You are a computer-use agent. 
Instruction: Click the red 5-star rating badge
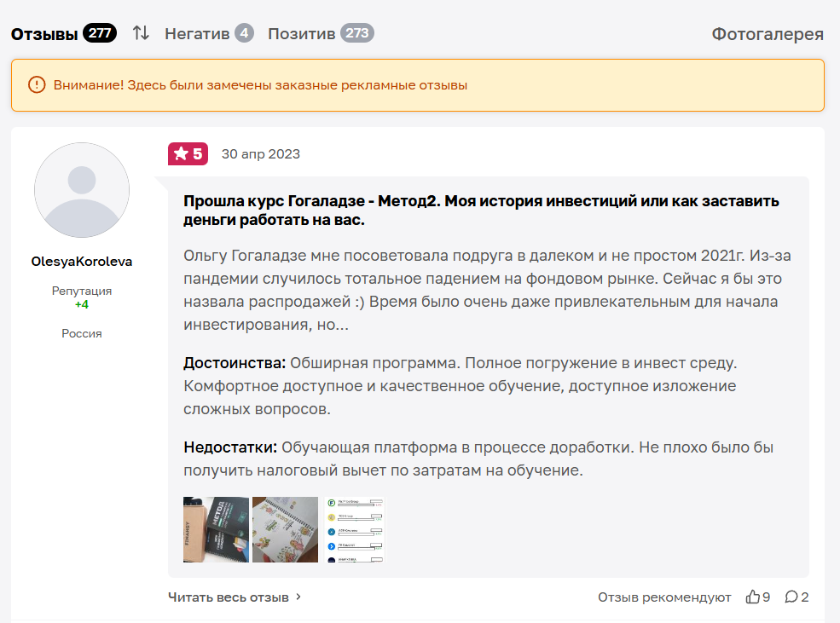point(188,154)
